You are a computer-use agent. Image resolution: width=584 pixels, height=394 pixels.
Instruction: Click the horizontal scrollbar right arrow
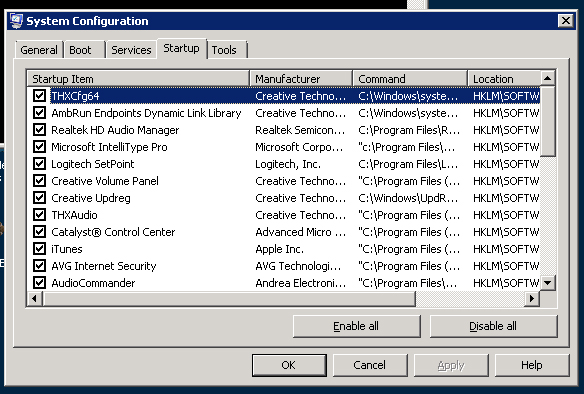532,298
